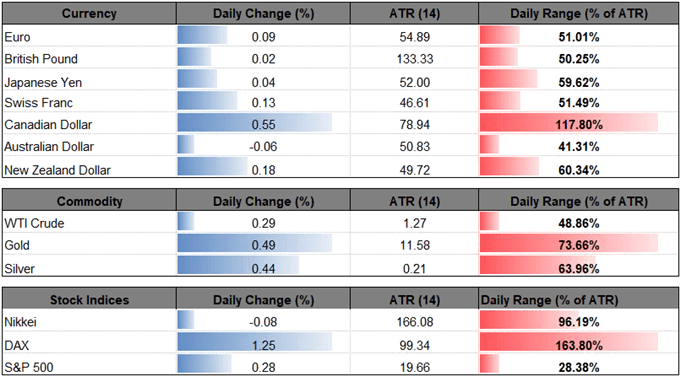Select Australian Dollar daily change -0.06
Screen dimensions: 680x376
pos(263,147)
